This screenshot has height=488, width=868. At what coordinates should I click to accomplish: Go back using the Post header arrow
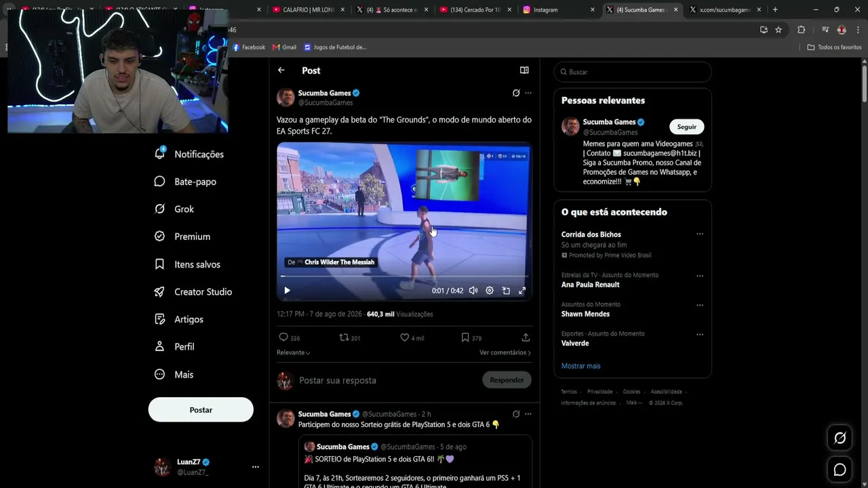click(281, 70)
